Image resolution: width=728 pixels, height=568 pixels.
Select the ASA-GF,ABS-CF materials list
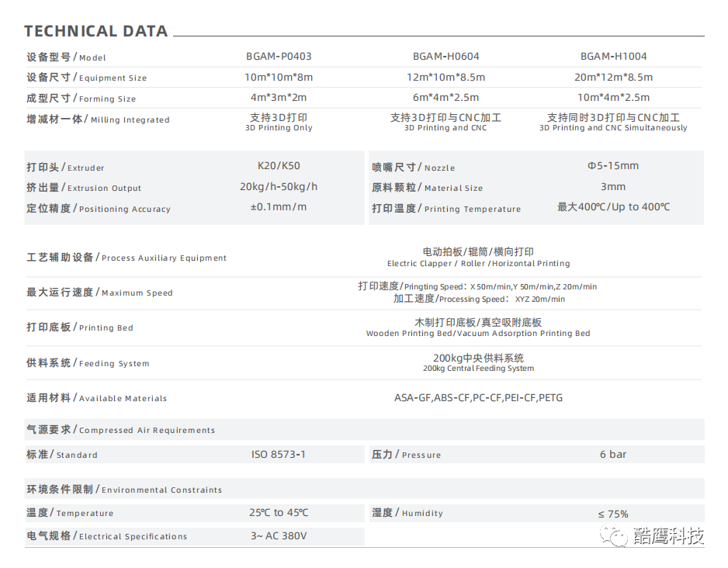tap(478, 398)
